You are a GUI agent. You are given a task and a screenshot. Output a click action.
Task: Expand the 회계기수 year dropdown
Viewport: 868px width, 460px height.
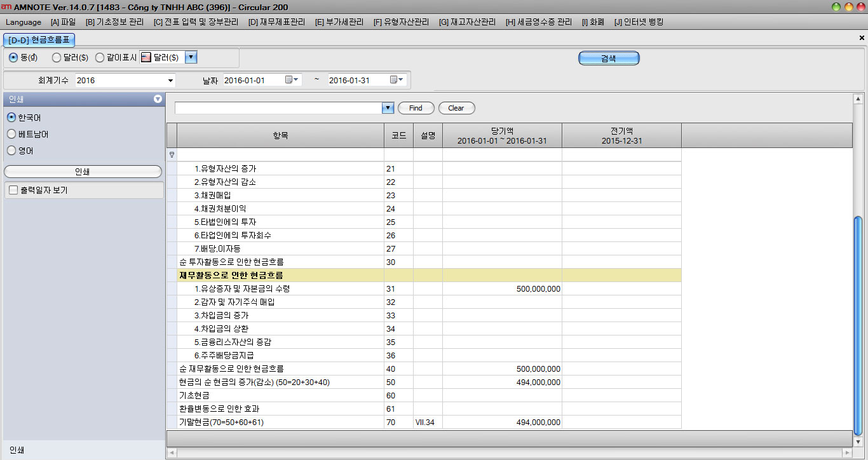click(x=170, y=81)
